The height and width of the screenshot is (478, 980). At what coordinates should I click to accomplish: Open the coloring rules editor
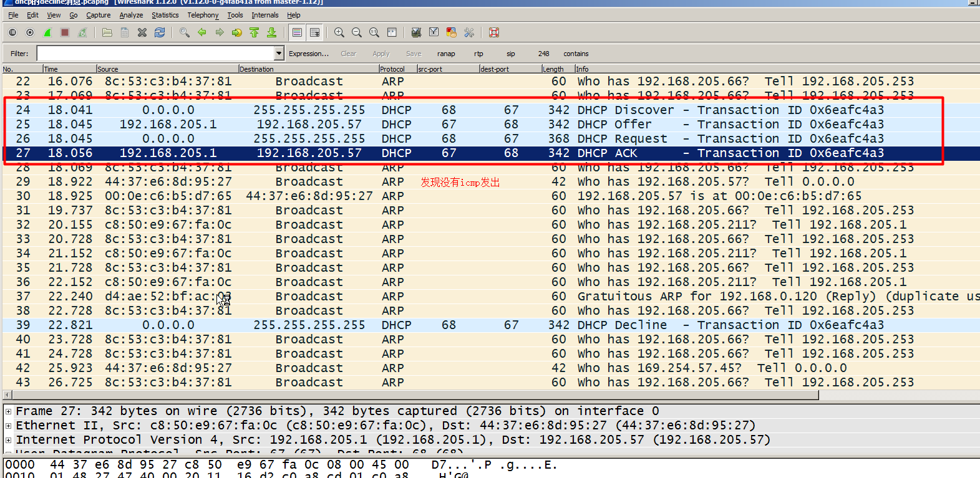[x=452, y=32]
